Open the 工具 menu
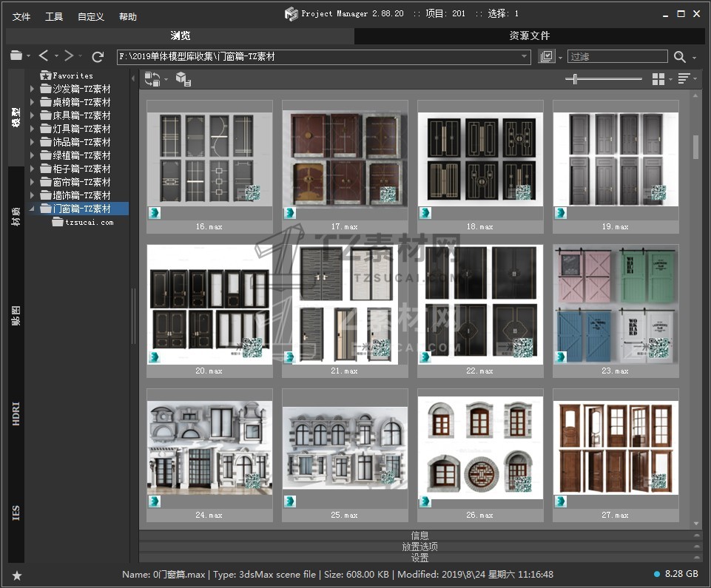 click(x=54, y=16)
